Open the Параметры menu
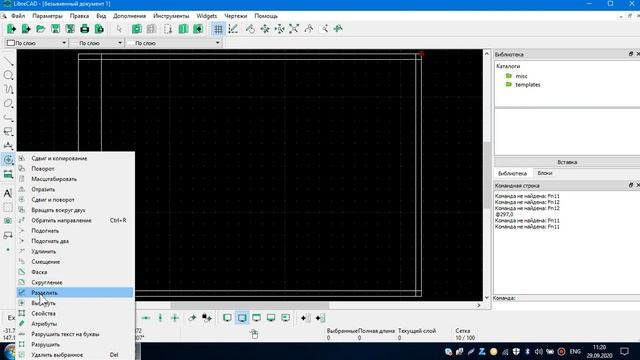This screenshot has width=640, height=360. (x=47, y=16)
